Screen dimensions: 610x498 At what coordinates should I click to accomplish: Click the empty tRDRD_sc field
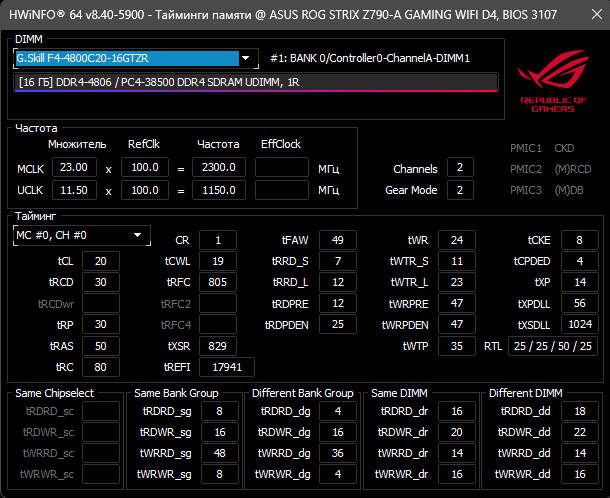[101, 411]
